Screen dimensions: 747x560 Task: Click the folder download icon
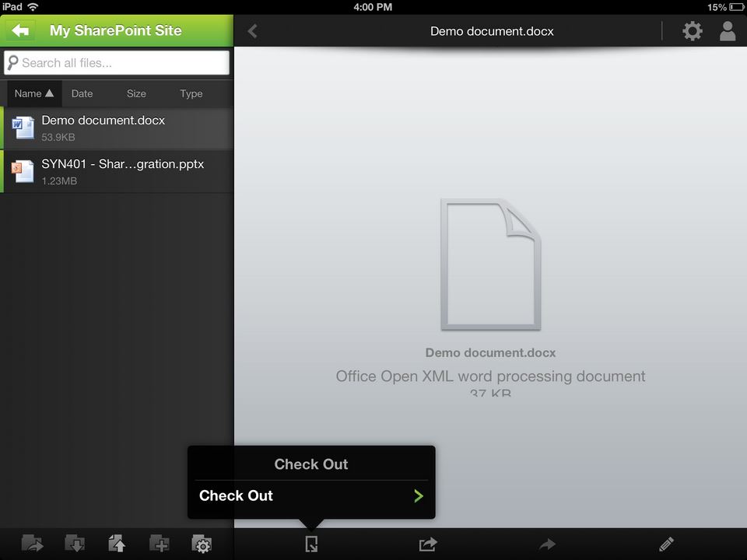75,544
